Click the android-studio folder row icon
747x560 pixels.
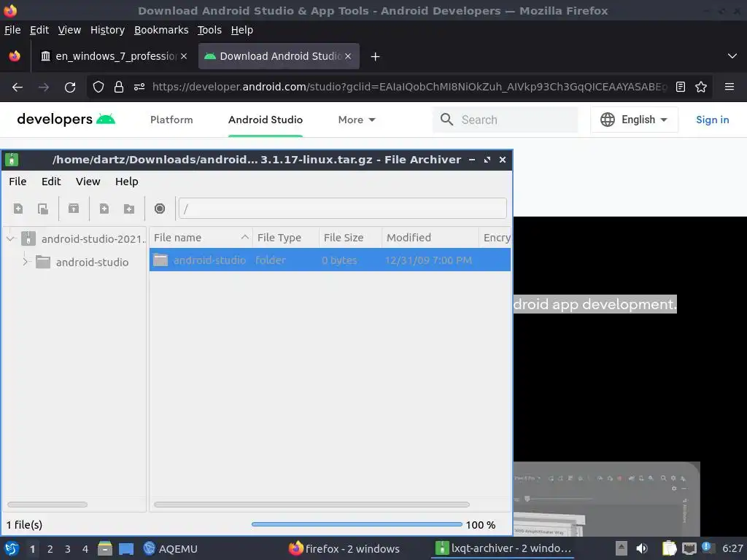(160, 260)
